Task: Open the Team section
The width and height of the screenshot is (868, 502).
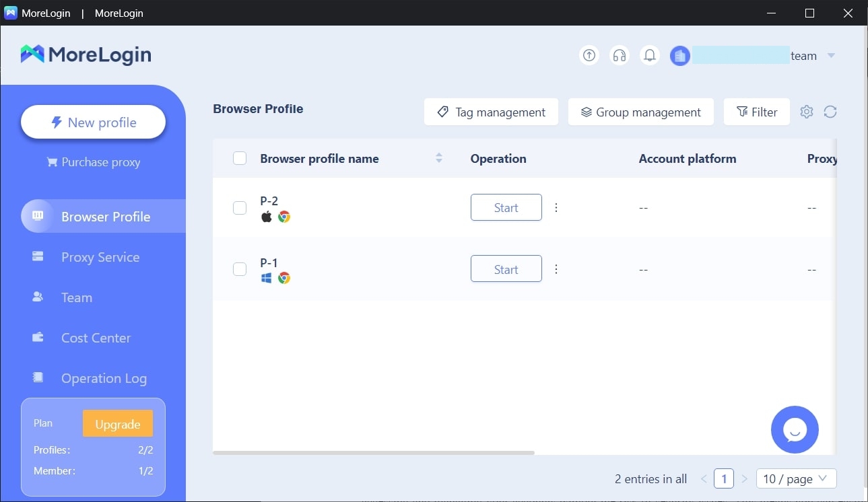Action: tap(76, 297)
